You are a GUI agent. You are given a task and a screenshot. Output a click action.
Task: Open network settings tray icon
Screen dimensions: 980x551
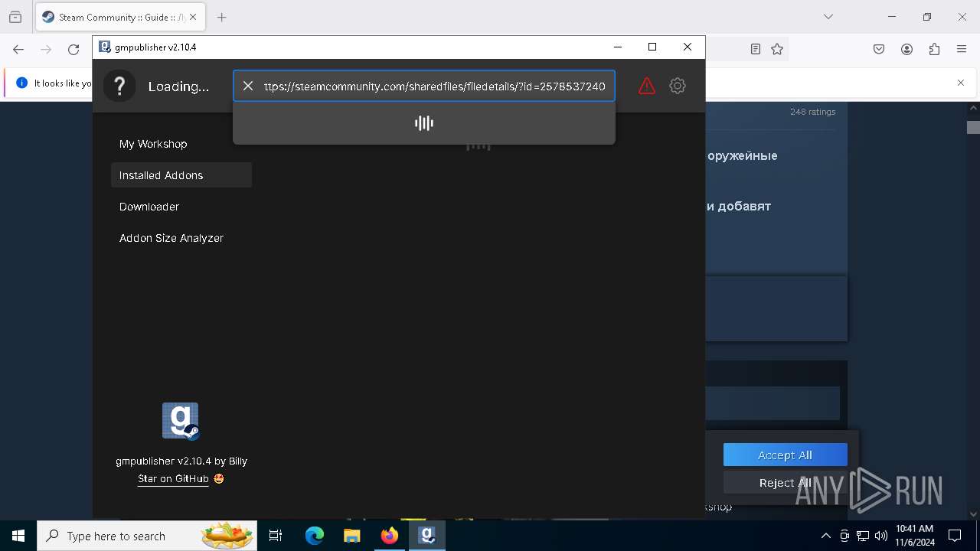click(863, 536)
